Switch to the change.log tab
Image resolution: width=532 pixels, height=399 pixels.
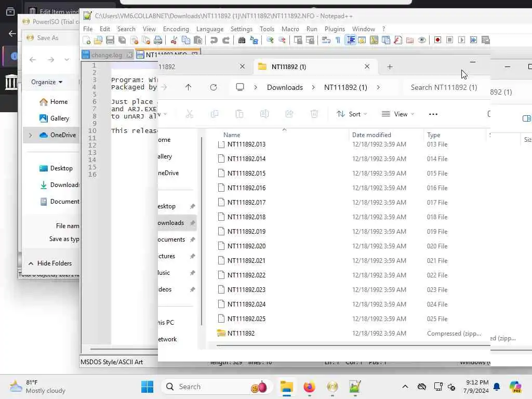pyautogui.click(x=107, y=55)
